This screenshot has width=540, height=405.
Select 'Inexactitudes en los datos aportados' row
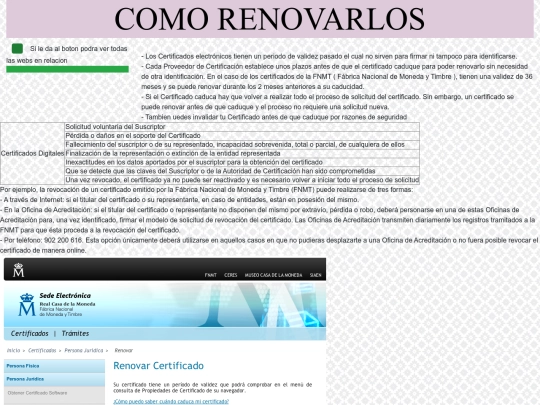[x=242, y=162]
